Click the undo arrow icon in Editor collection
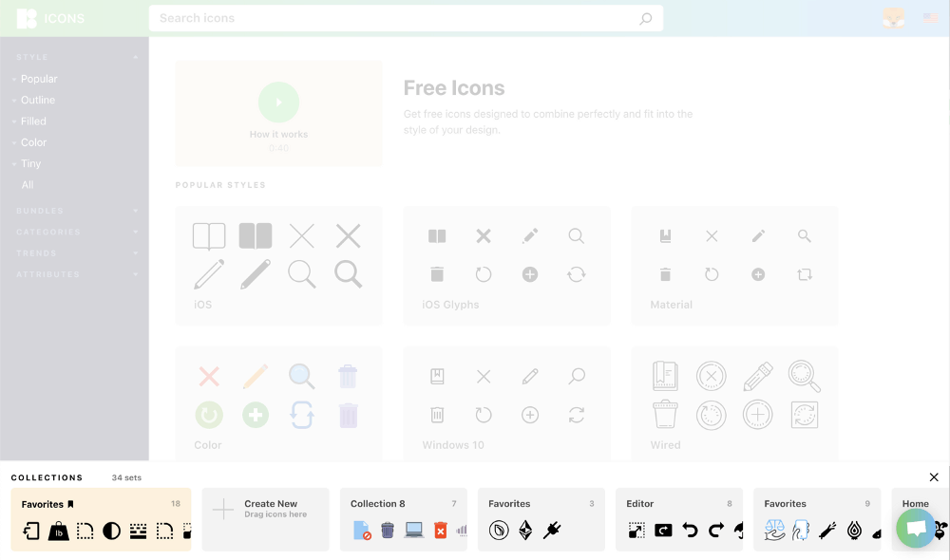 point(690,531)
